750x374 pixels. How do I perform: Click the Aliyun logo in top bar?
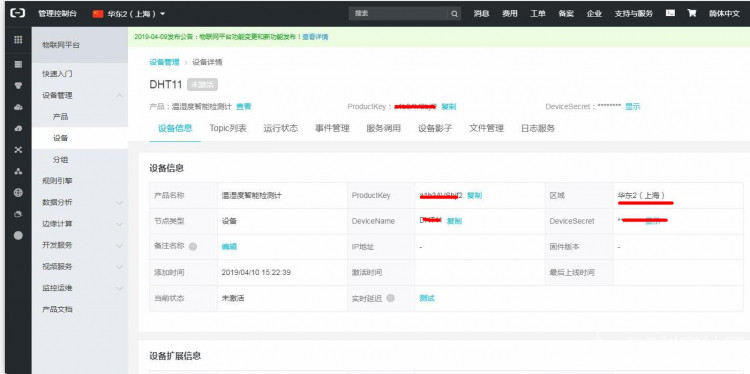pos(18,13)
